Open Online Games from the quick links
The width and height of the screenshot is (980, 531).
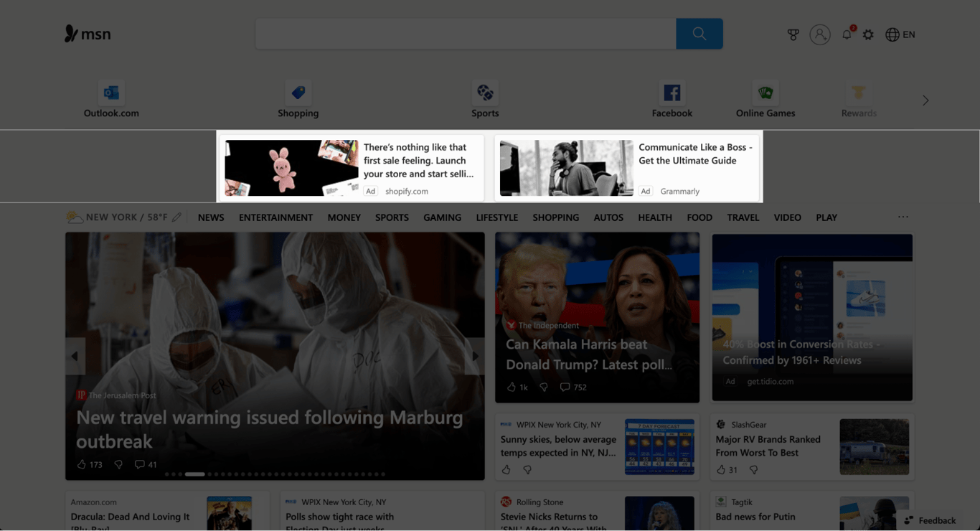(765, 97)
